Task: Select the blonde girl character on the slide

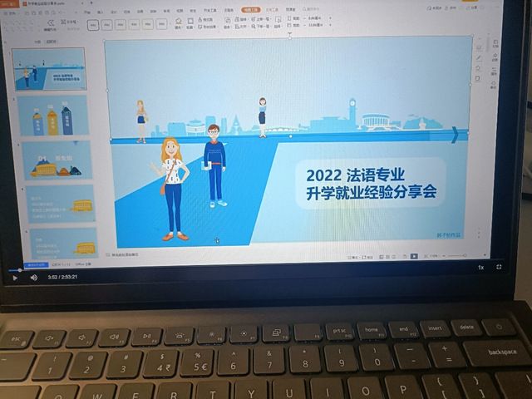Action: tap(172, 189)
